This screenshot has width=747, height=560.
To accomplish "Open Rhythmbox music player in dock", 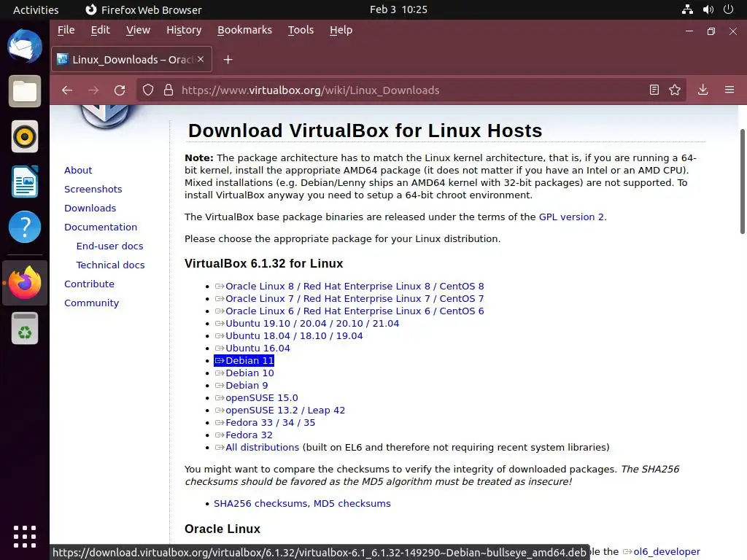I will click(25, 136).
